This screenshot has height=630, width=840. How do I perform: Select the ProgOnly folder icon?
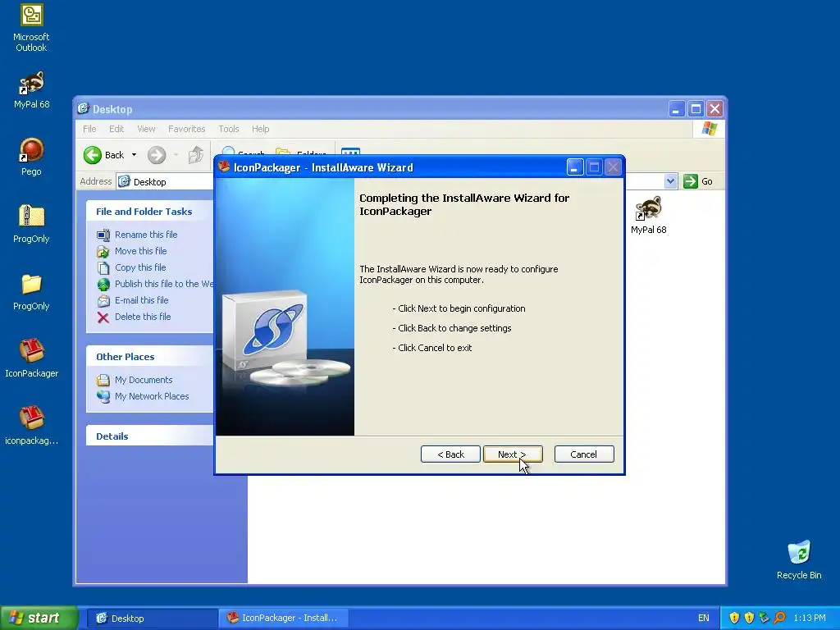click(x=31, y=292)
